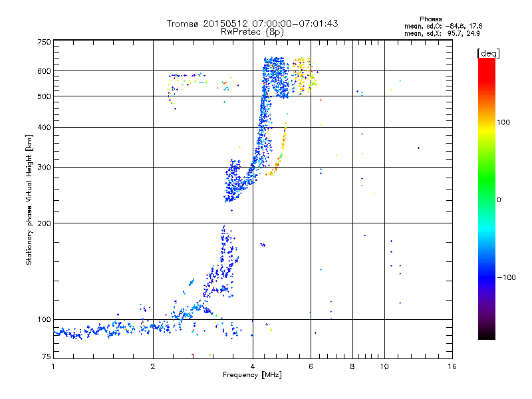The image size is (532, 399).
Task: Select the 'mean, sd,O: -84.6, 17.8' line
Action: pos(443,26)
